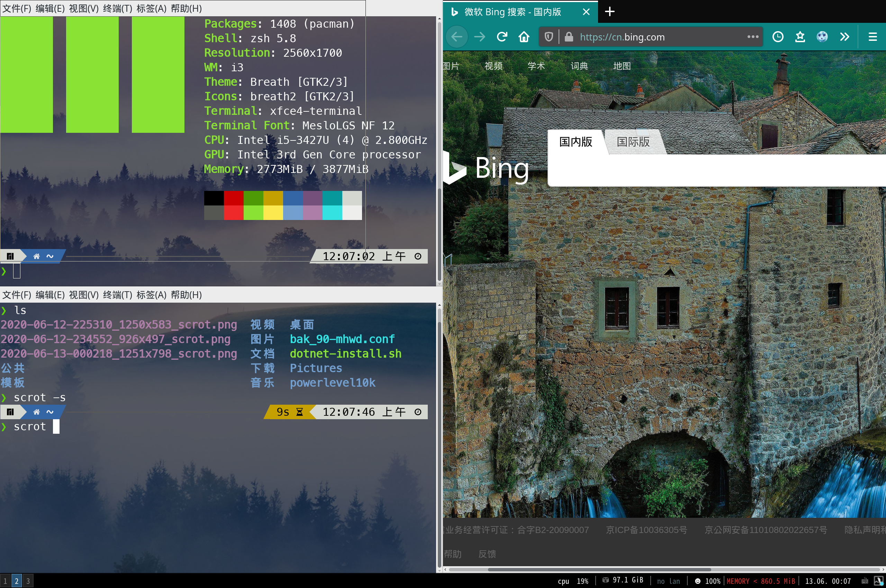Open 文件(F) menu in lower terminal

pos(17,295)
